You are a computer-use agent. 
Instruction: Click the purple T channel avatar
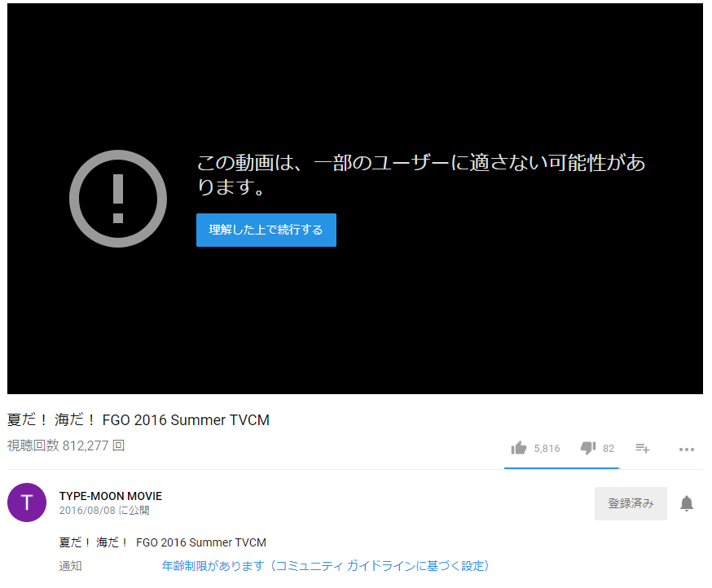(27, 502)
